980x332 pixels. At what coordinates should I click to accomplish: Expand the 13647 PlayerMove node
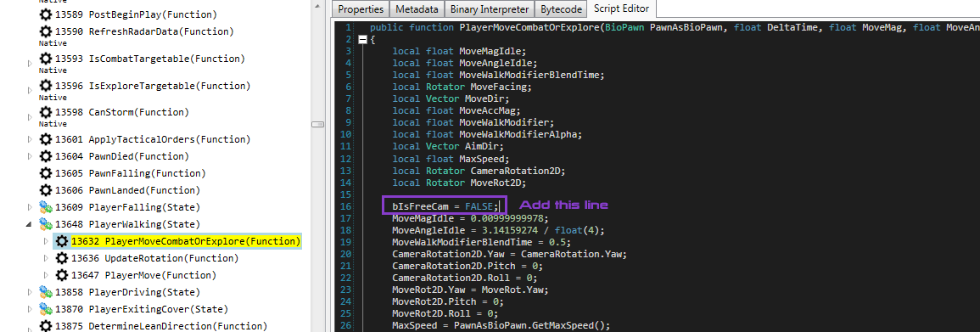coord(46,275)
